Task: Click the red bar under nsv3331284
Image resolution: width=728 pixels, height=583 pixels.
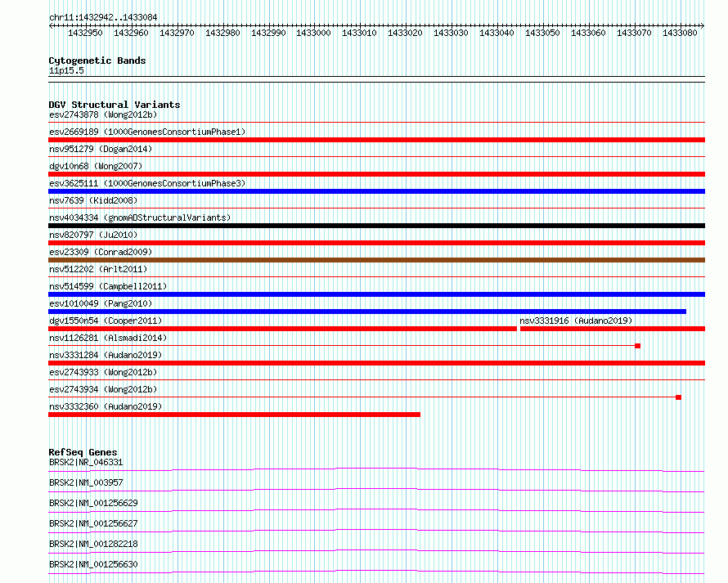Action: tap(376, 363)
